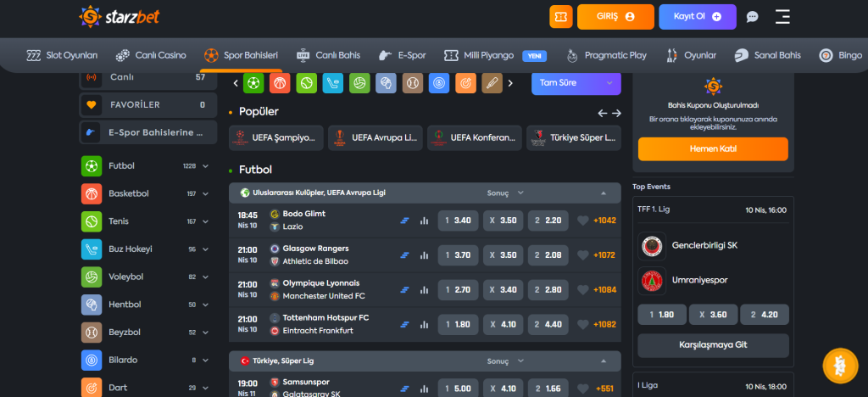Favorite the Bodo Glimt vs Lazio match
Viewport: 868px width, 397px height.
click(582, 221)
